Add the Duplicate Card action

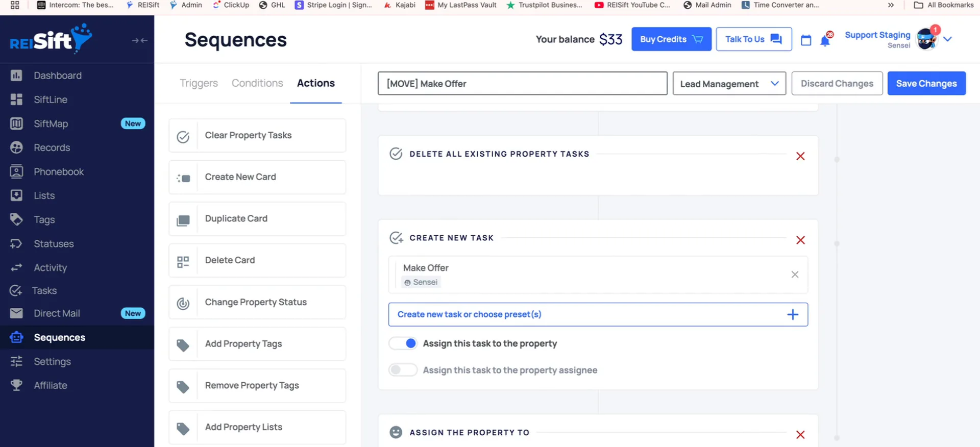[x=257, y=219]
